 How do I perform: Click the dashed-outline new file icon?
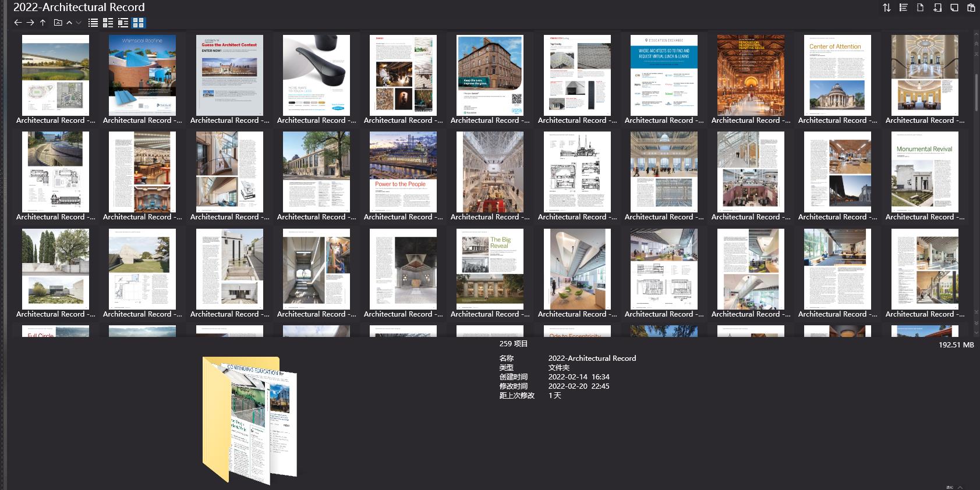(x=921, y=8)
